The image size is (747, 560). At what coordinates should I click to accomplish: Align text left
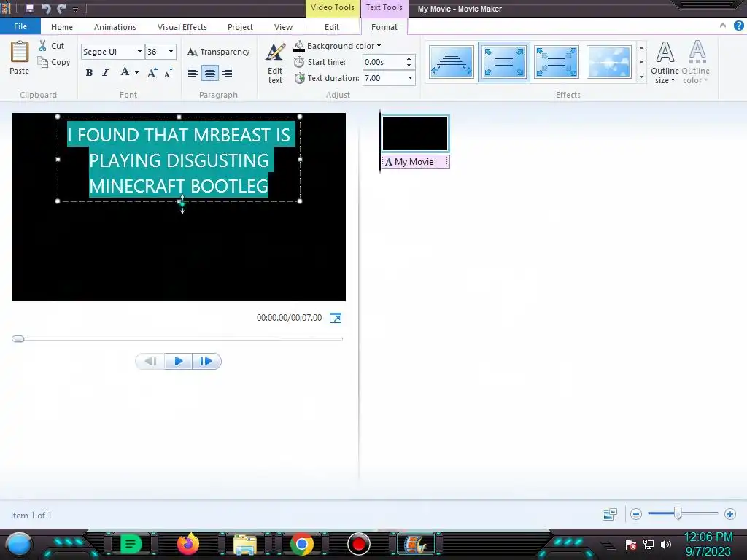point(193,73)
